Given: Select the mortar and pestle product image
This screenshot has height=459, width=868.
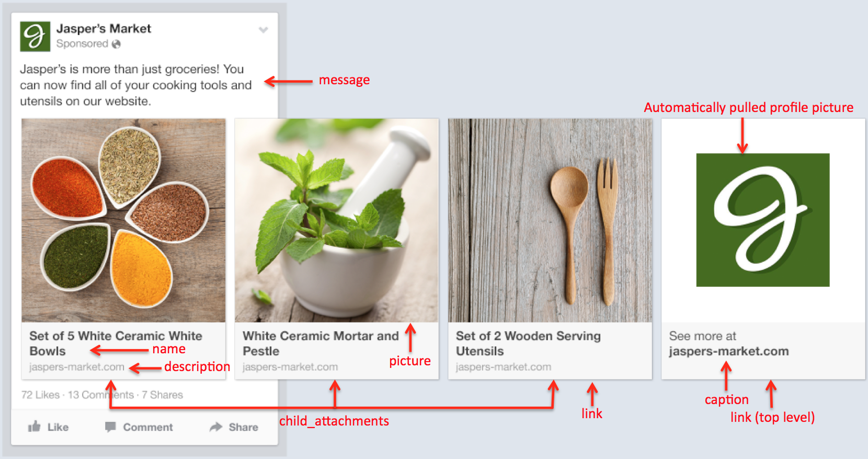Looking at the screenshot, I should (x=337, y=220).
